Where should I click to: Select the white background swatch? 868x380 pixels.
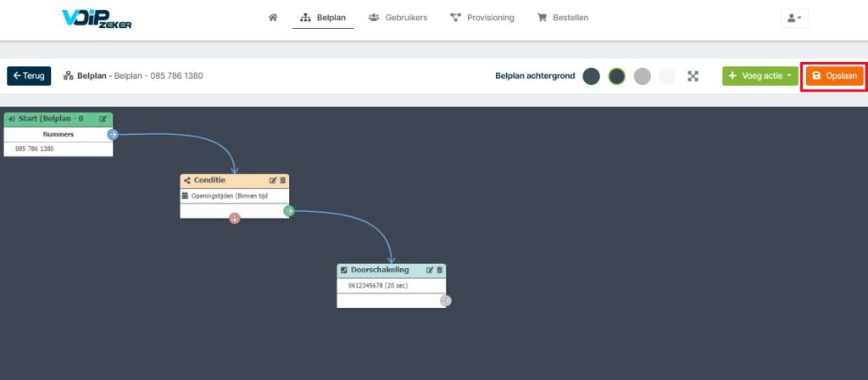[667, 76]
